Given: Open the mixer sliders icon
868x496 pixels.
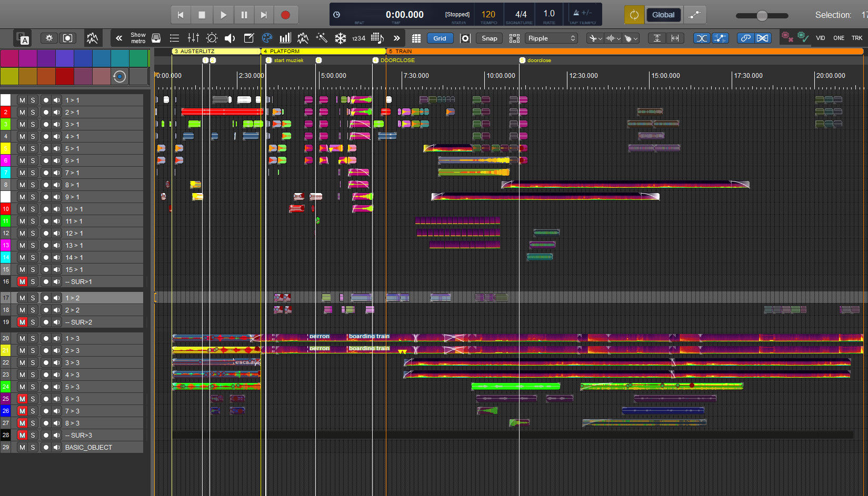Looking at the screenshot, I should [193, 38].
